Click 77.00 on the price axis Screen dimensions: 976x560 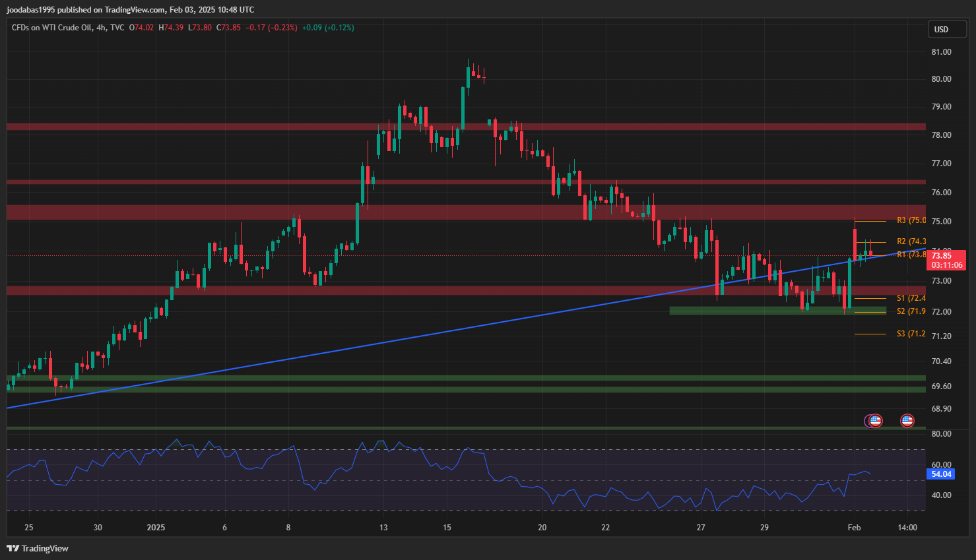(x=941, y=164)
